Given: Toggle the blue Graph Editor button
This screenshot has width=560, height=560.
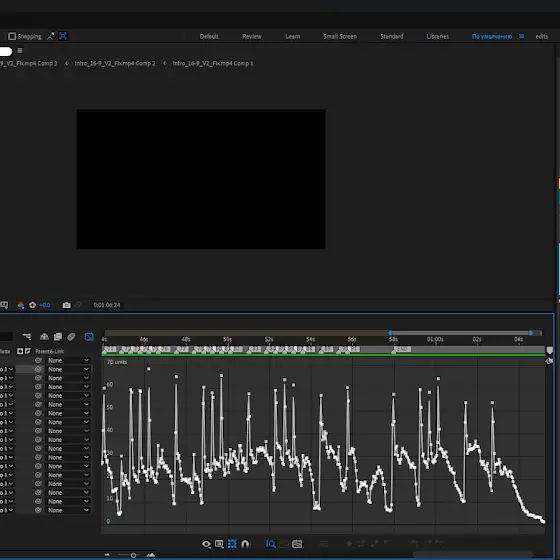Looking at the screenshot, I should [x=89, y=336].
